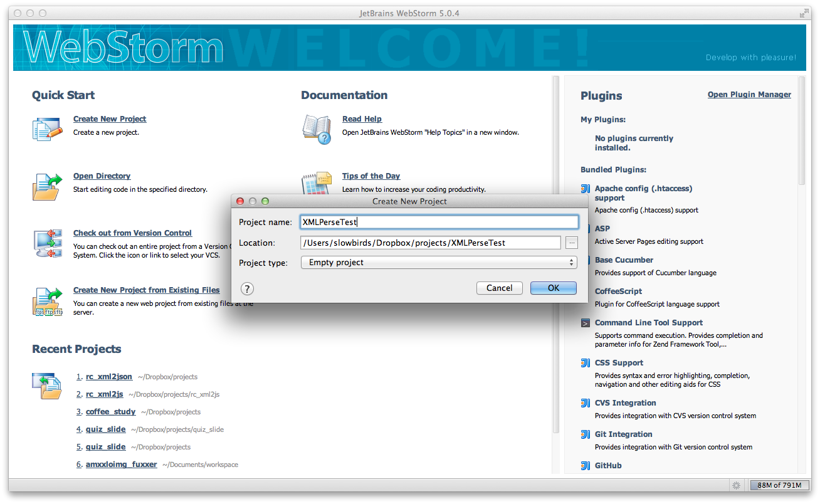Click the Command Line Tool Support plugin icon
This screenshot has width=820, height=504.
(x=584, y=323)
